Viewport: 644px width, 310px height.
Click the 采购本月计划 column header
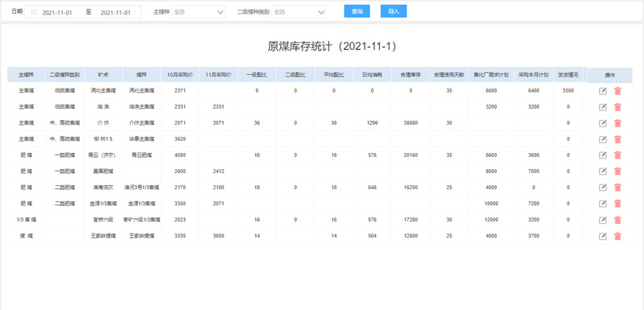534,75
